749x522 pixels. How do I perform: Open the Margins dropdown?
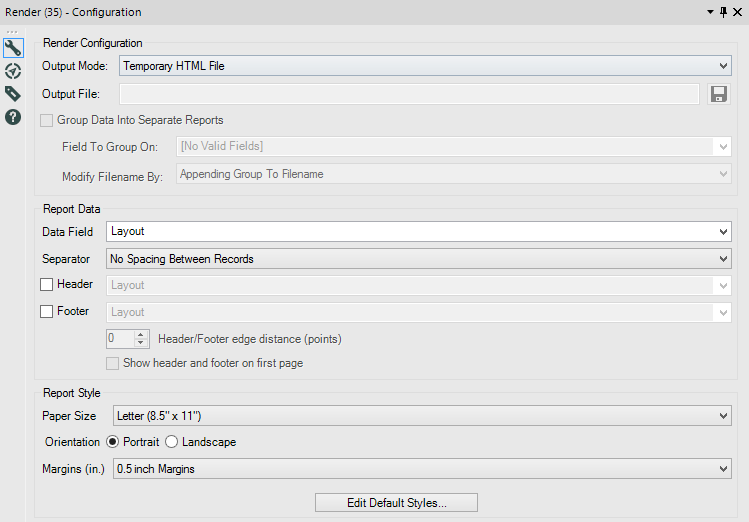click(x=422, y=469)
